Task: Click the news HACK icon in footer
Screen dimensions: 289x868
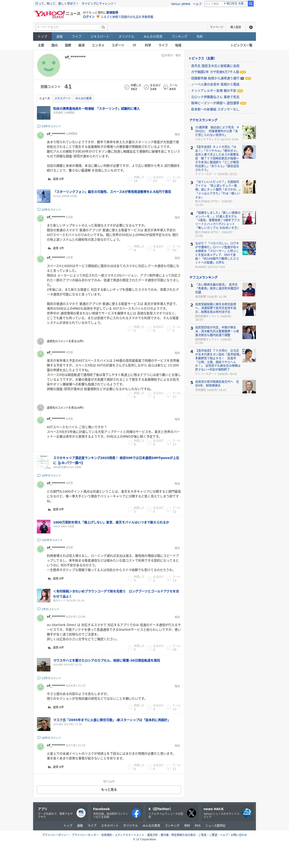Action: (x=247, y=813)
